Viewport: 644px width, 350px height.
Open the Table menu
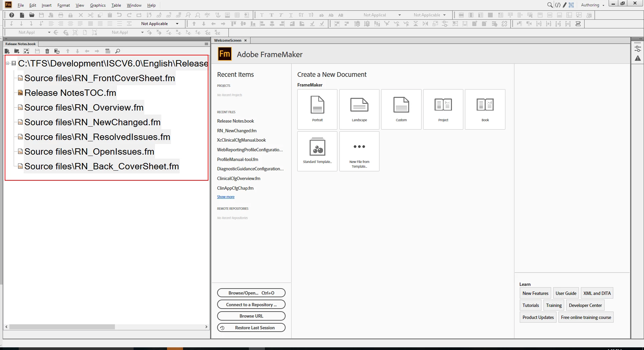click(116, 5)
